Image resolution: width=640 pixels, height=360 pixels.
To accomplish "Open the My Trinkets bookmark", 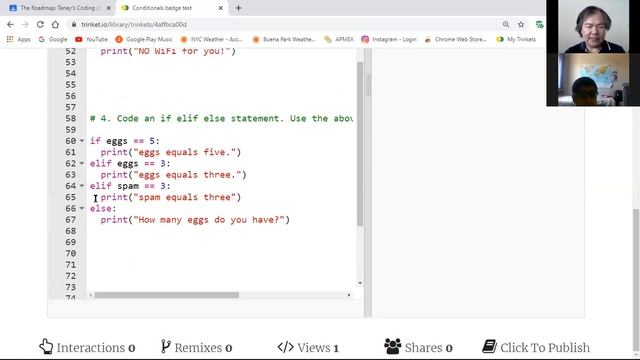I will point(516,39).
